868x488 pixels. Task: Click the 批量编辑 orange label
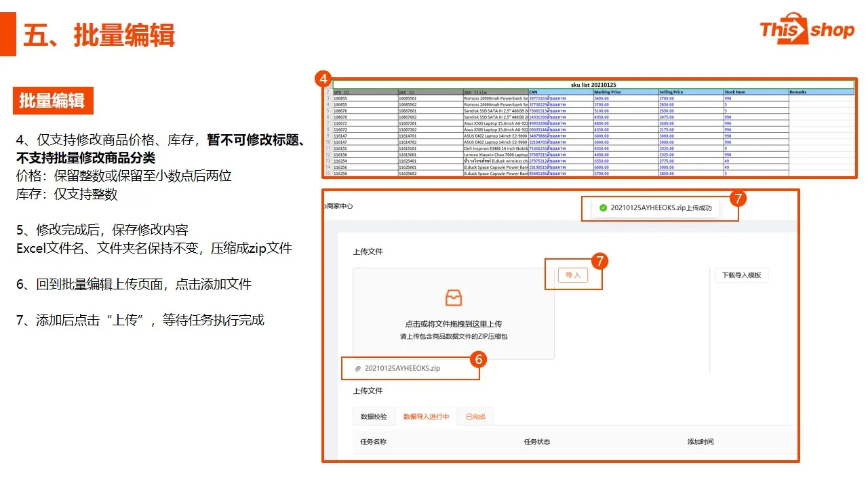52,101
